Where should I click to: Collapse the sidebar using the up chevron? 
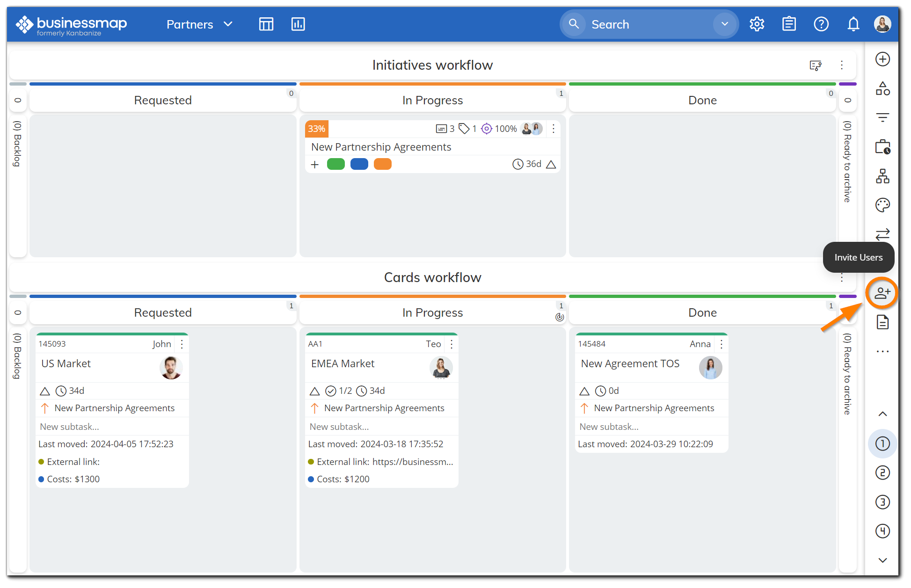[x=882, y=414]
